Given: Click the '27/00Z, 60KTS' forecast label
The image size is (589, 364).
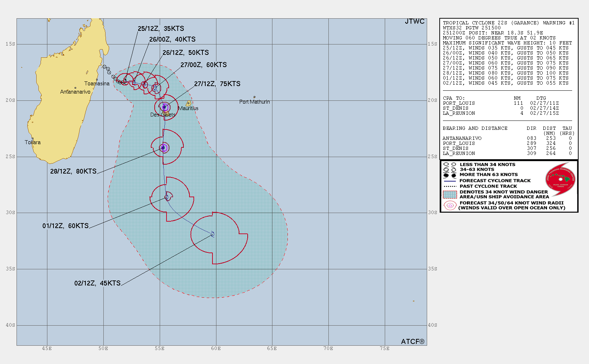Looking at the screenshot, I should click(x=204, y=65).
